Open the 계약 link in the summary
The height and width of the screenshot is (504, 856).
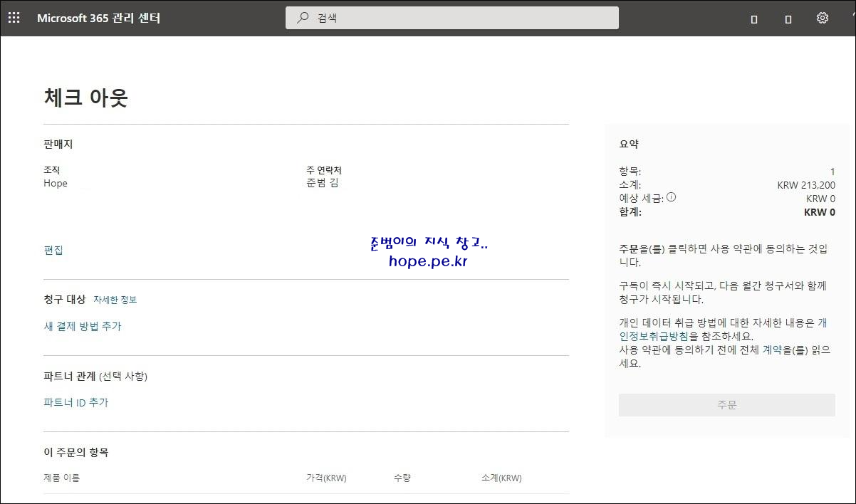[772, 350]
